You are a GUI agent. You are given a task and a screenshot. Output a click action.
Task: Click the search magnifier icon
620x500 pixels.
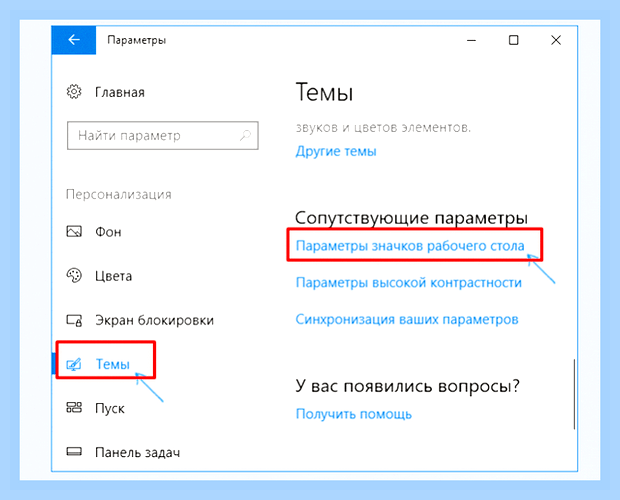click(245, 136)
